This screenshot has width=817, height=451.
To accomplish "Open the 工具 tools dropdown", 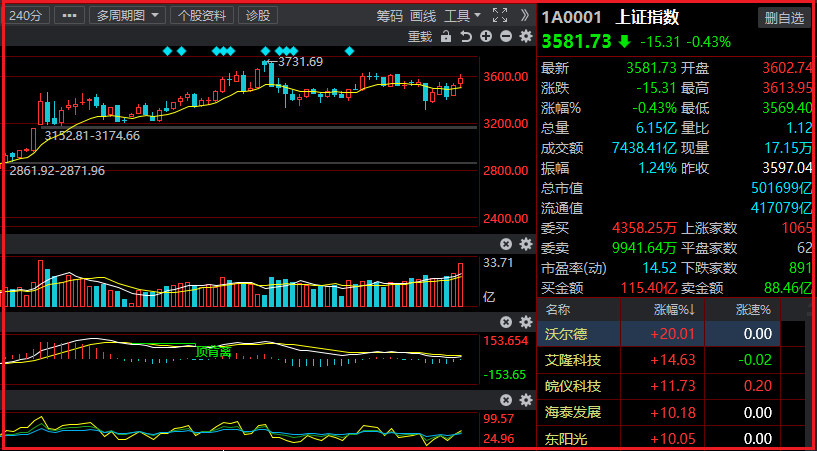I will [x=462, y=15].
